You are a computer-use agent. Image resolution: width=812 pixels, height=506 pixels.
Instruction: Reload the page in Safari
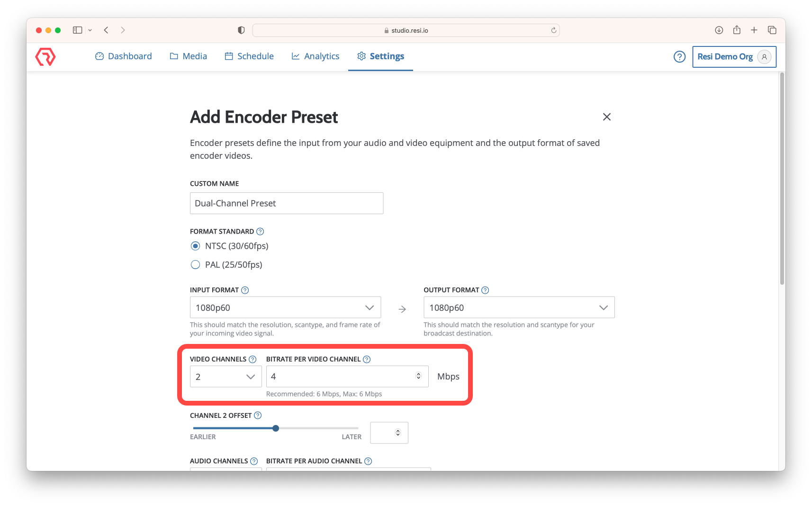(x=553, y=30)
